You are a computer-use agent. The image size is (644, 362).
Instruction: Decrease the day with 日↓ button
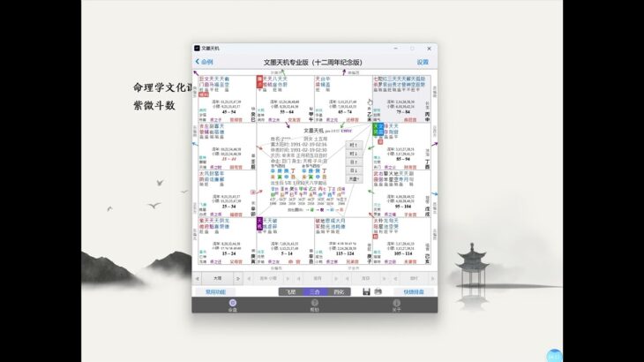(353, 170)
